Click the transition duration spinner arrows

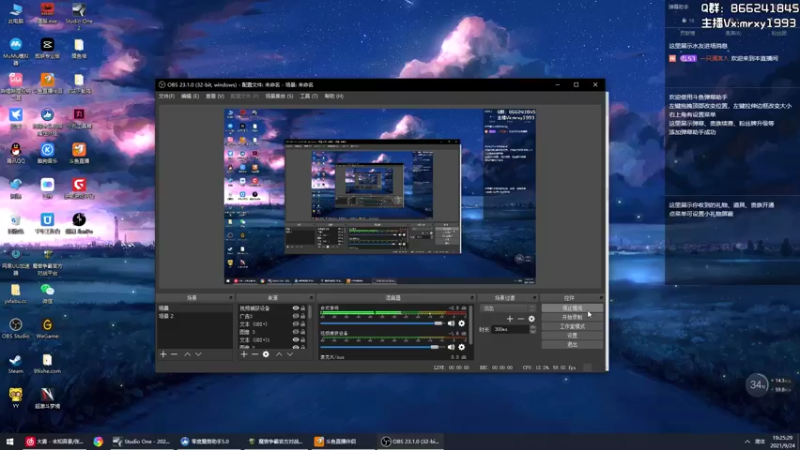(533, 330)
